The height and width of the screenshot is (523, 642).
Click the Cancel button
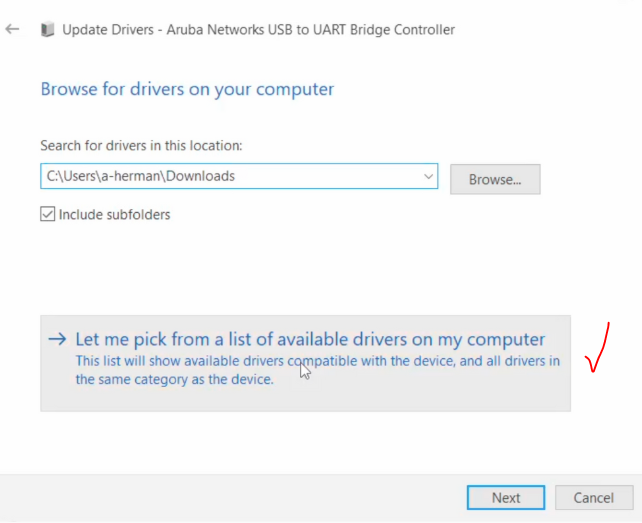pos(593,497)
